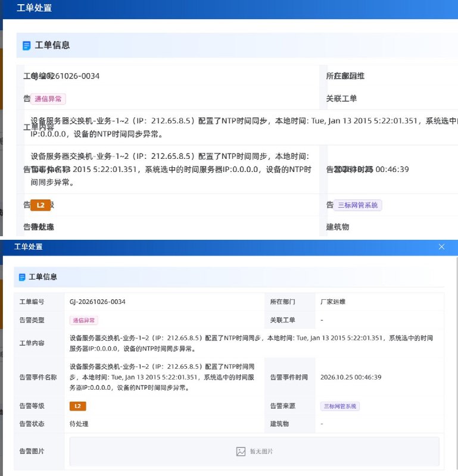Image resolution: width=458 pixels, height=476 pixels.
Task: Click the large 三标网管系统 tag in upper panel
Action: 358,205
